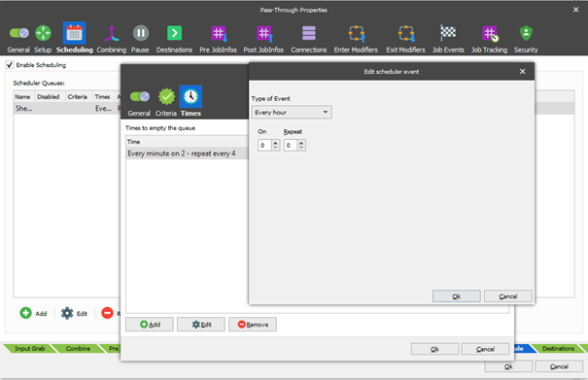This screenshot has width=588, height=380.
Task: Open Job Events section
Action: point(448,39)
